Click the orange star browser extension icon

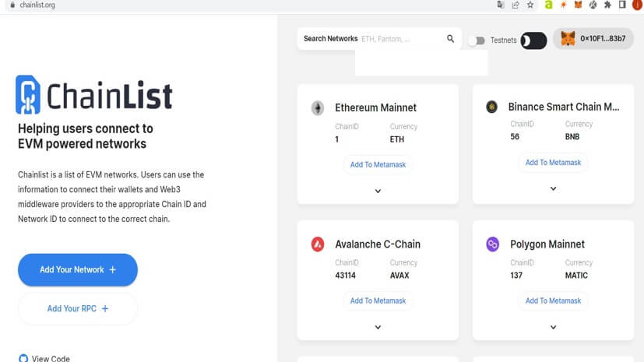[x=564, y=5]
